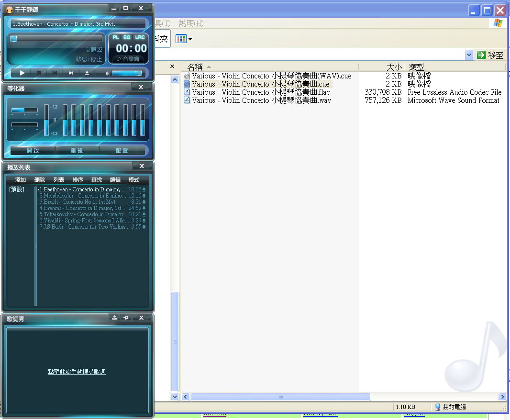The image size is (510, 420).
Task: Select track 2 Mendelssohn Concerto in E minor
Action: pos(92,196)
